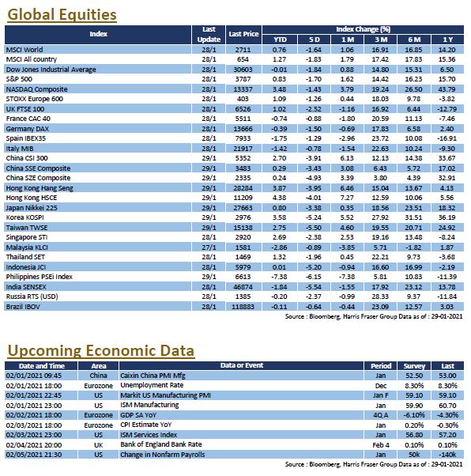
Task: Click Brazil IBOV last price 118883
Action: [x=243, y=307]
